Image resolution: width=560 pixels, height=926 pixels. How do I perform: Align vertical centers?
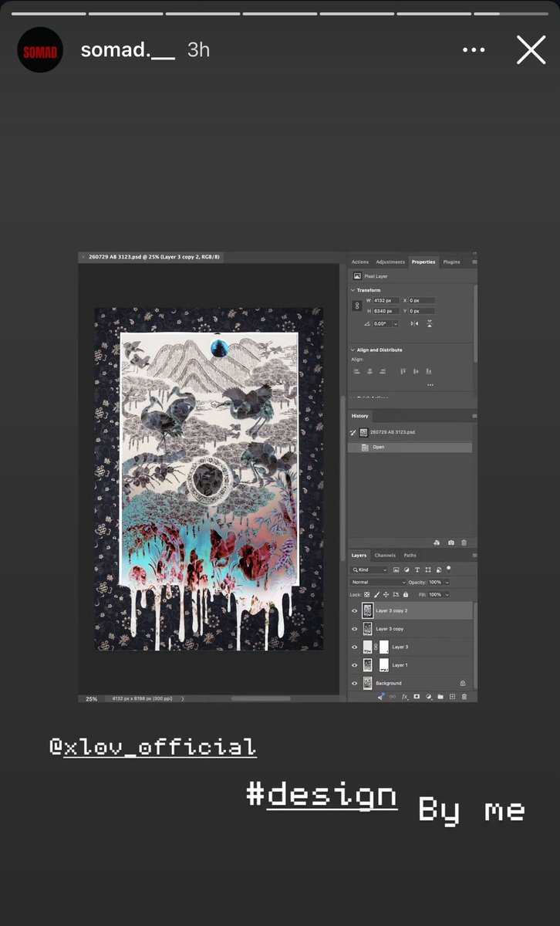pos(416,371)
